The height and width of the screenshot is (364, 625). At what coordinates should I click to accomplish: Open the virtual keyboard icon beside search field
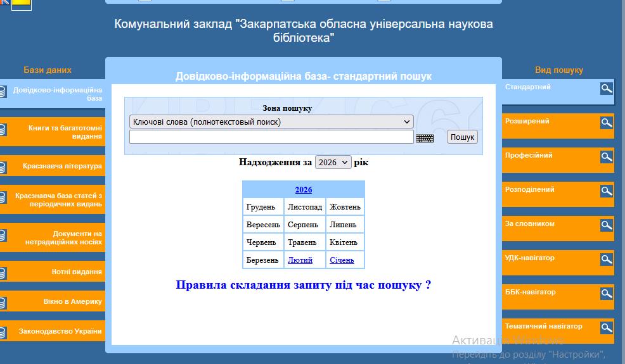(x=425, y=137)
